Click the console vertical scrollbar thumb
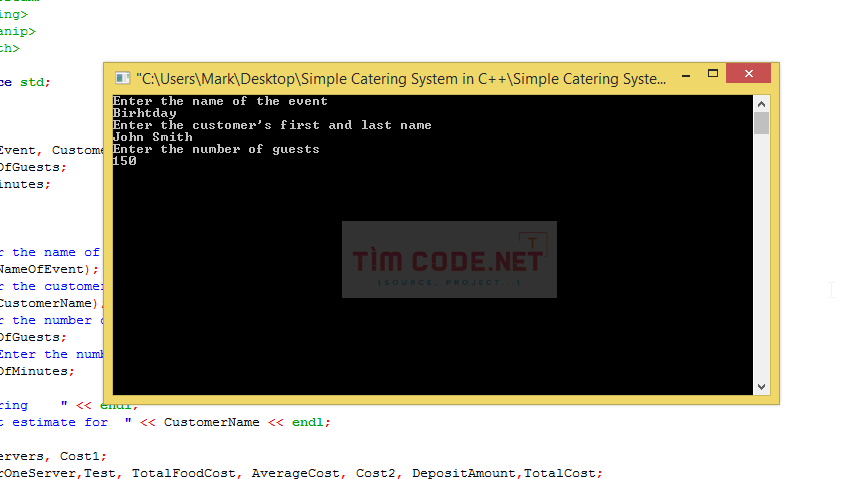 pos(761,123)
